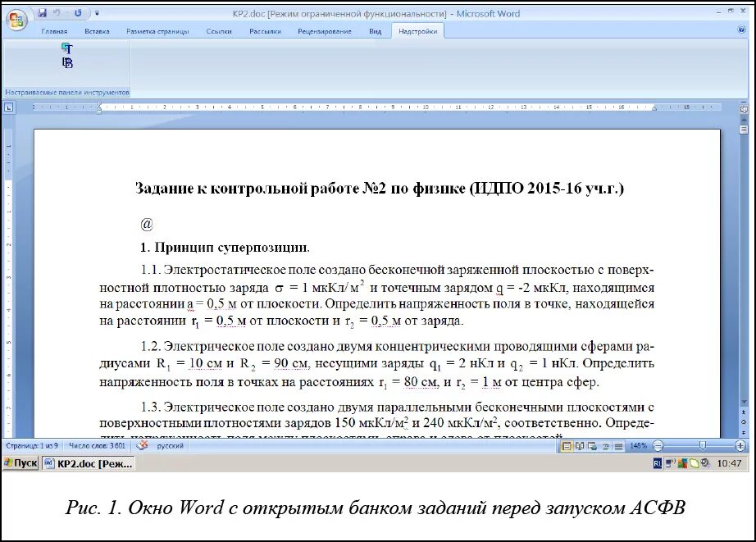Click the Save diskette icon
This screenshot has height=542, width=756.
(43, 13)
